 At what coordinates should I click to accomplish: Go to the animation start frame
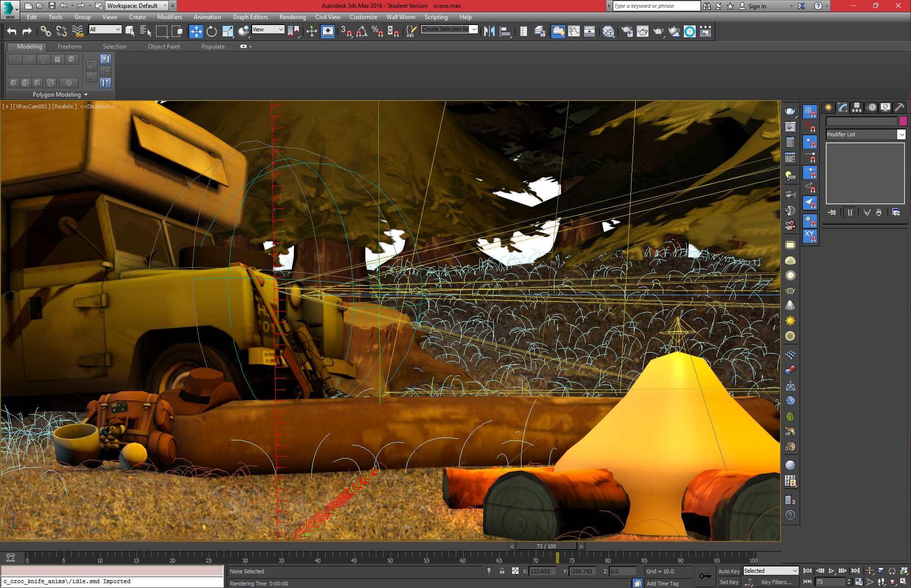(807, 571)
